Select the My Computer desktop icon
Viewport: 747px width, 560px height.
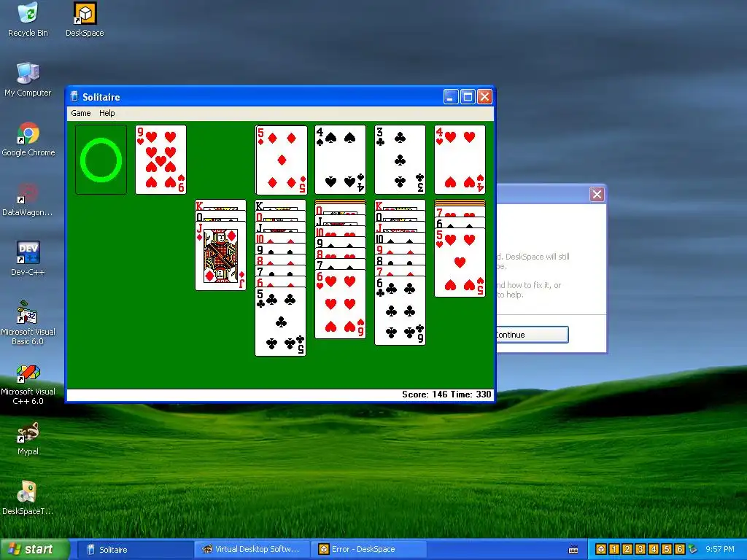coord(28,79)
